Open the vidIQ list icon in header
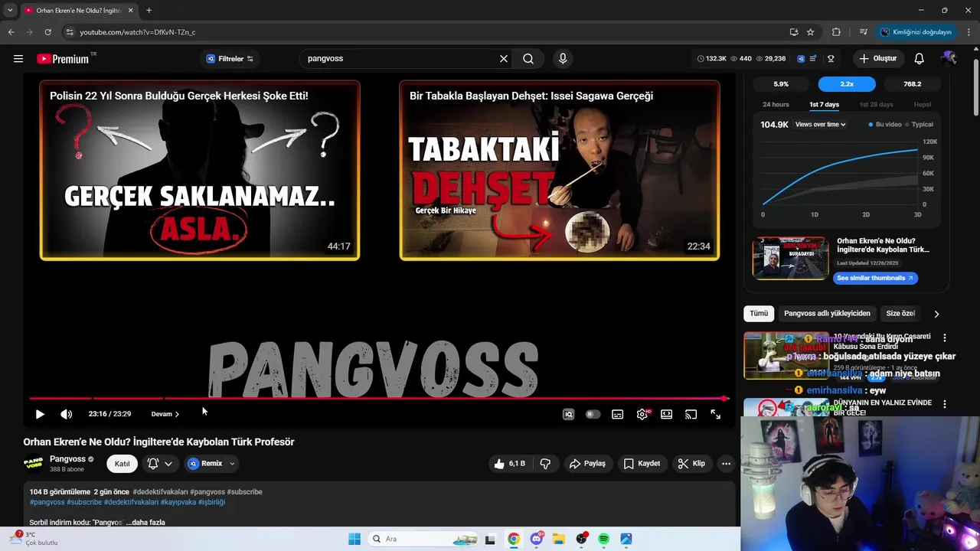 tap(813, 59)
